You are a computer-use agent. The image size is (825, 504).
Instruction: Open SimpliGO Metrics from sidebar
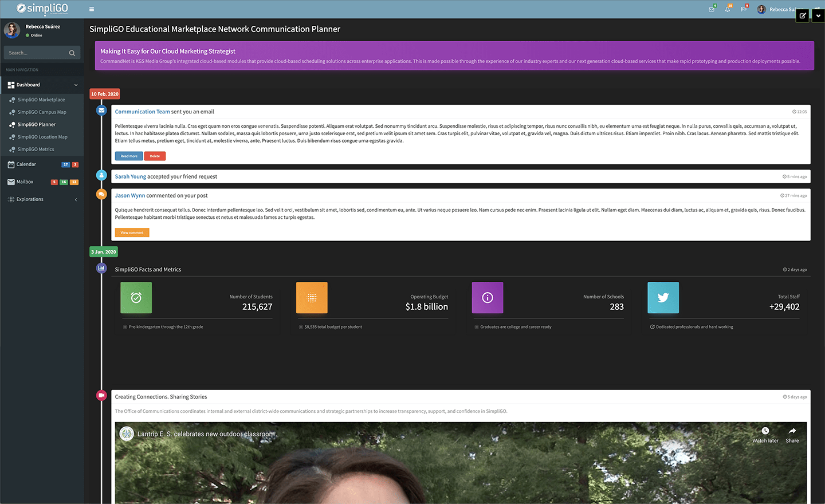pyautogui.click(x=36, y=149)
